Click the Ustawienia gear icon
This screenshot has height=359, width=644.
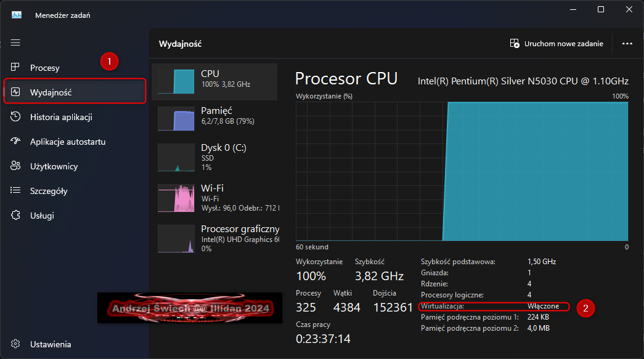(15, 344)
